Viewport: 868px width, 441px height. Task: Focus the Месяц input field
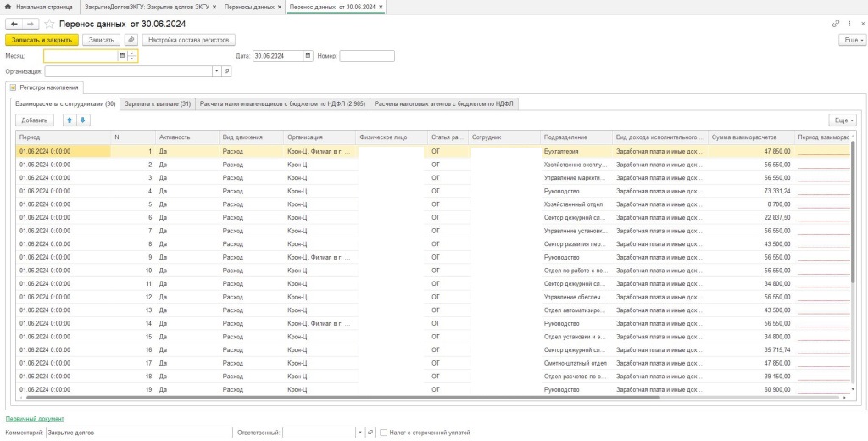point(81,56)
